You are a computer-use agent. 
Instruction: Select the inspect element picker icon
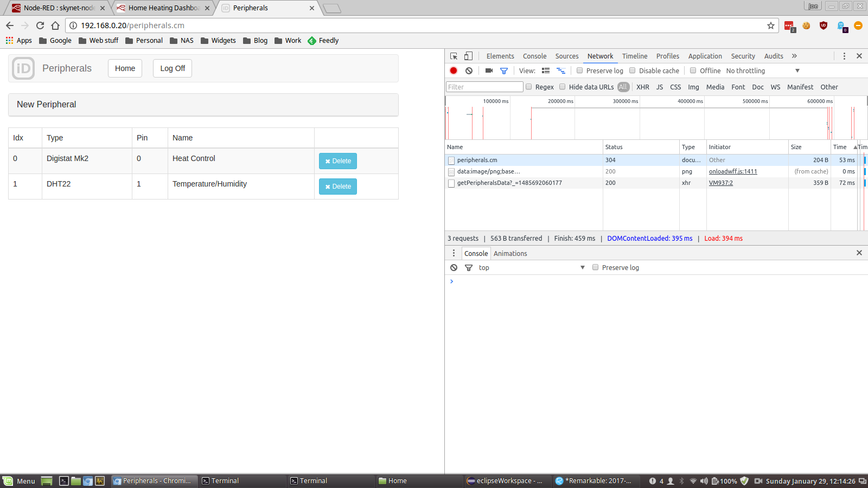coord(454,56)
